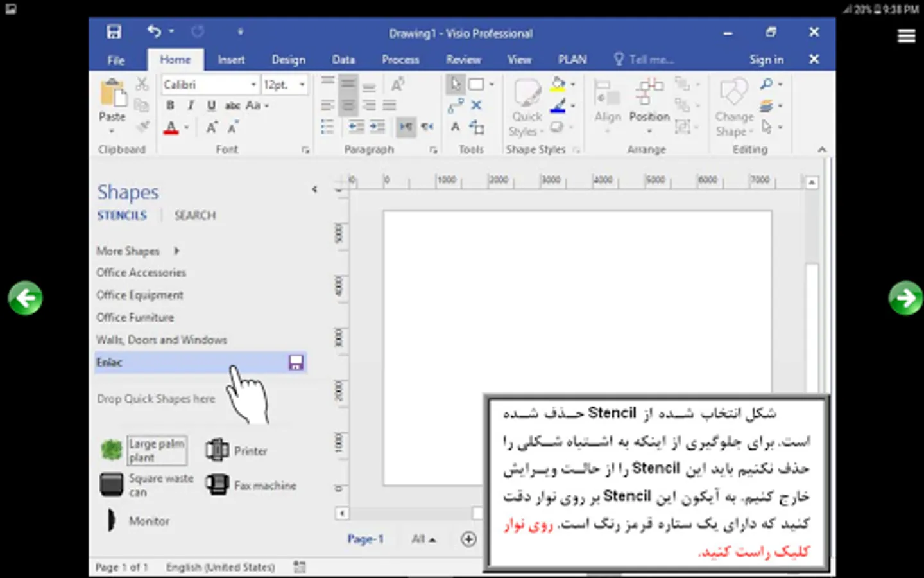Image resolution: width=924 pixels, height=578 pixels.
Task: Click the macro recording icon in status bar
Action: coord(299,567)
